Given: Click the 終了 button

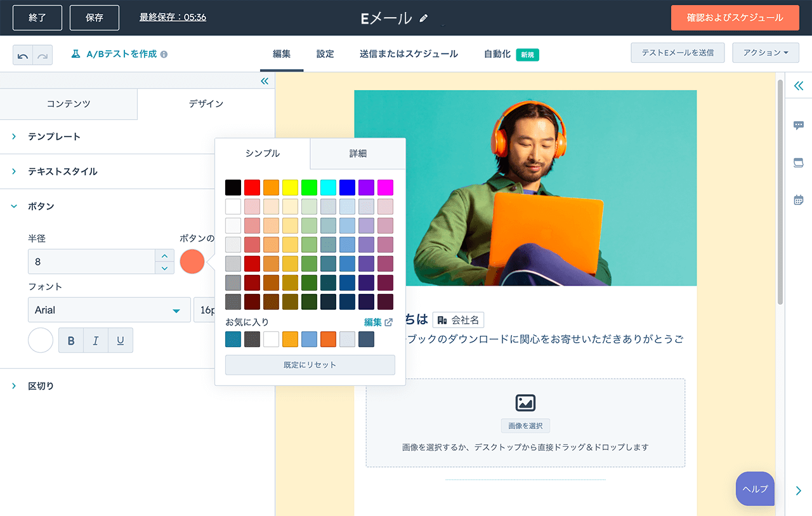Looking at the screenshot, I should (x=37, y=18).
